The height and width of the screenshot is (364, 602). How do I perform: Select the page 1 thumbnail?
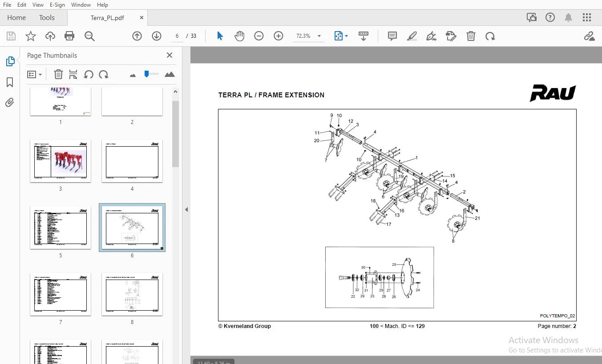61,101
